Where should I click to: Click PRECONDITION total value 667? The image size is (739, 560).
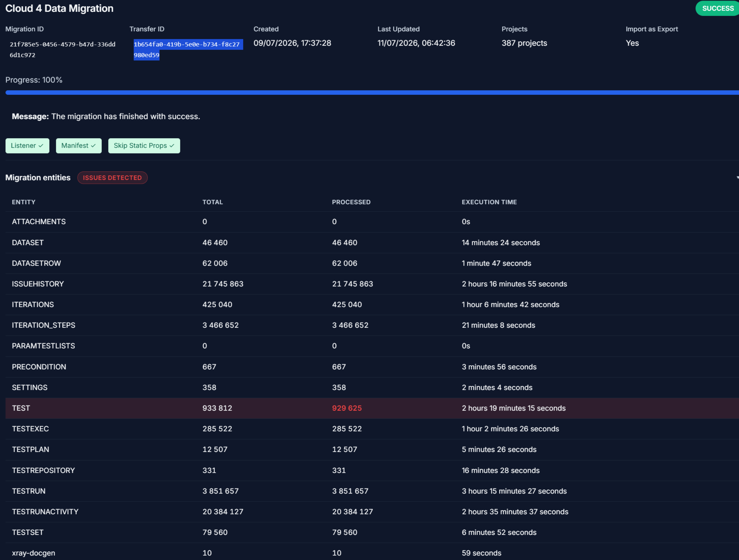[209, 367]
